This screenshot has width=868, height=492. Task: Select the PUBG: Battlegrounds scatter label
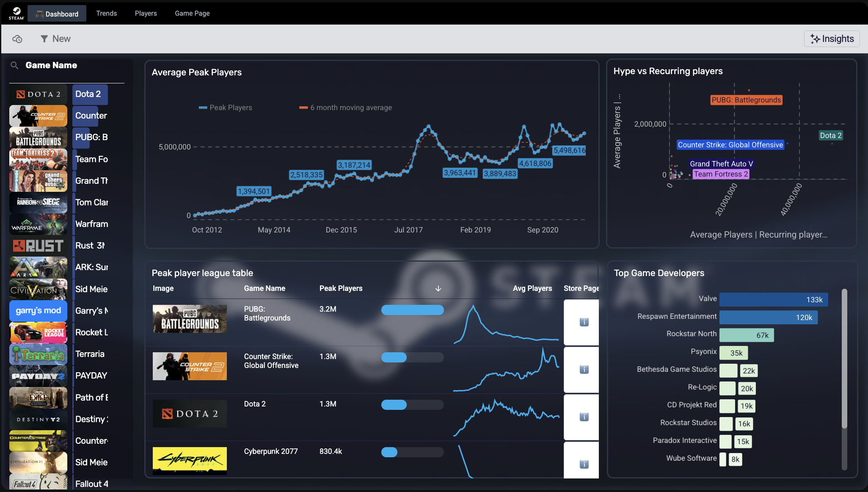click(x=746, y=100)
